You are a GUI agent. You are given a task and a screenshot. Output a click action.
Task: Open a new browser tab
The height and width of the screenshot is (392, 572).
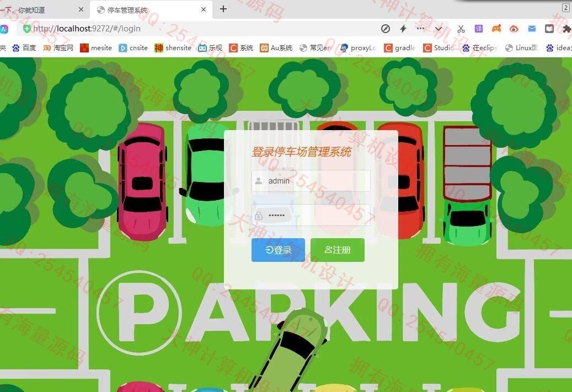coord(223,9)
